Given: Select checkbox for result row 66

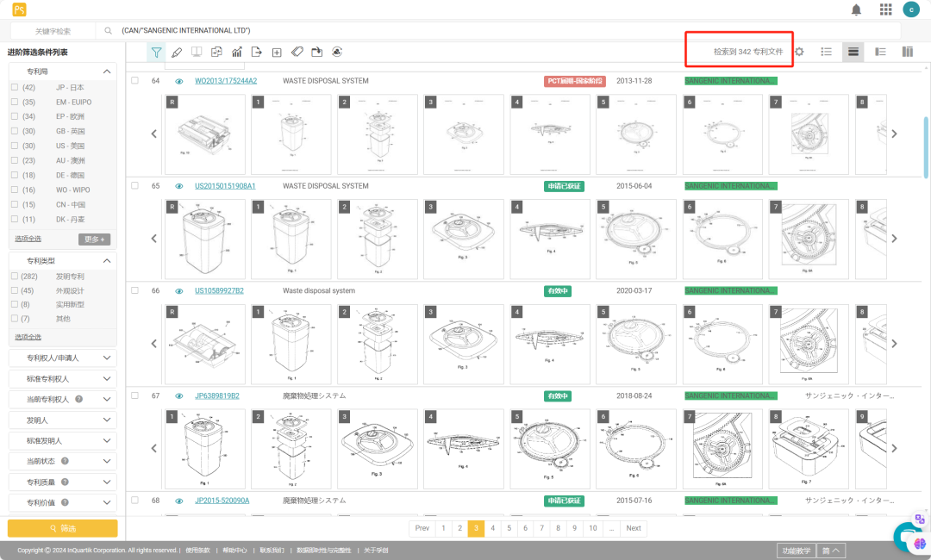Looking at the screenshot, I should [x=134, y=290].
